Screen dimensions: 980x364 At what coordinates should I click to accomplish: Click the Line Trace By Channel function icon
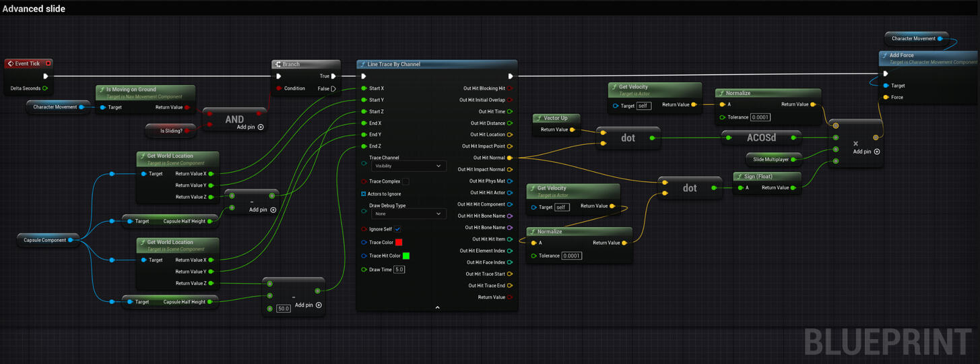click(363, 64)
